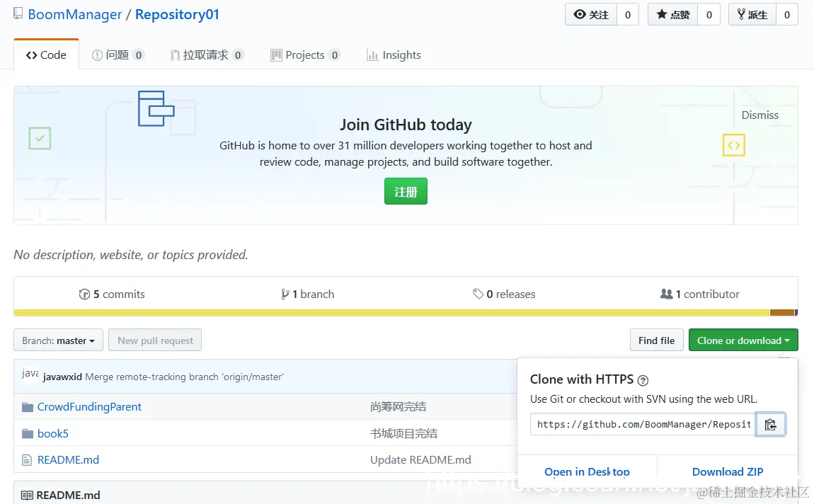Screen dimensions: 814x504
Task: Open the 书城项目完结 commit message
Action: [404, 433]
